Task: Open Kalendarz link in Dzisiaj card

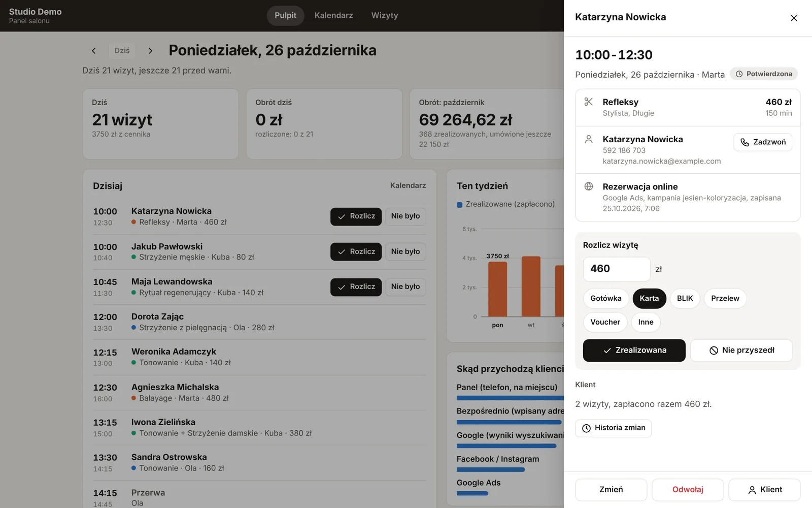Action: pyautogui.click(x=408, y=186)
